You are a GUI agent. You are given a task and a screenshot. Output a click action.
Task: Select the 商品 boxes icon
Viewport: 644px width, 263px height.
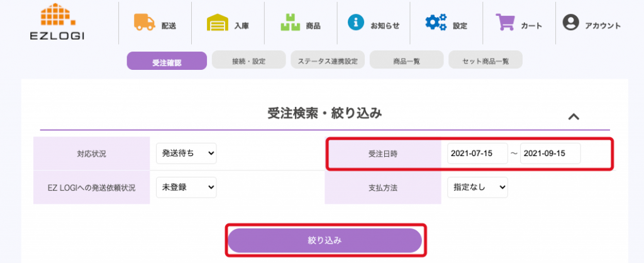[290, 23]
